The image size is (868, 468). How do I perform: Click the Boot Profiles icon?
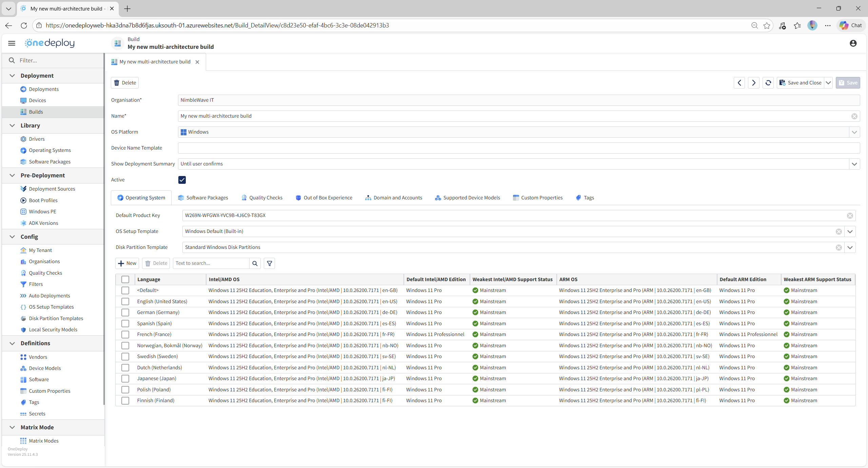coord(23,200)
